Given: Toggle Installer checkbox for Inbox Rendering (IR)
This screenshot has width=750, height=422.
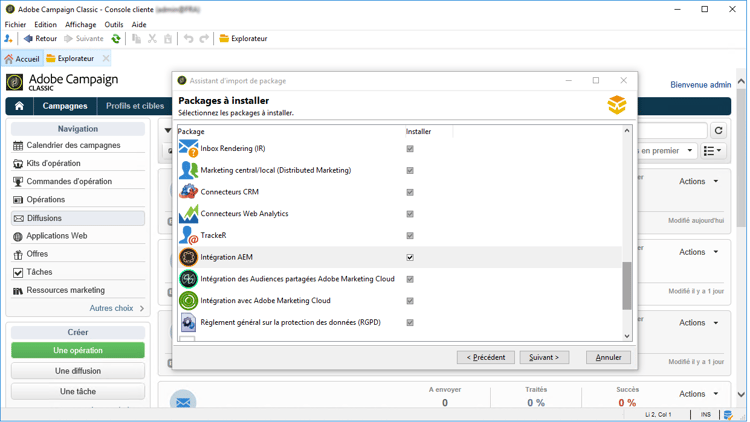Looking at the screenshot, I should pyautogui.click(x=410, y=149).
